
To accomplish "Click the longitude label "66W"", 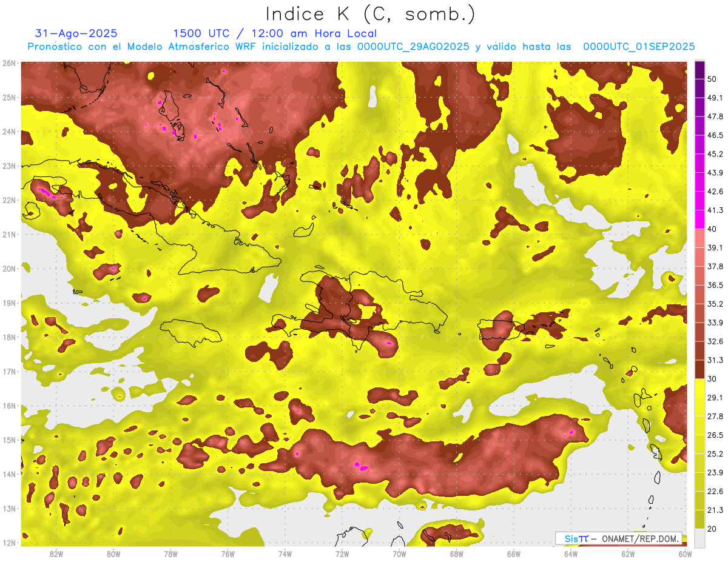I will click(513, 554).
